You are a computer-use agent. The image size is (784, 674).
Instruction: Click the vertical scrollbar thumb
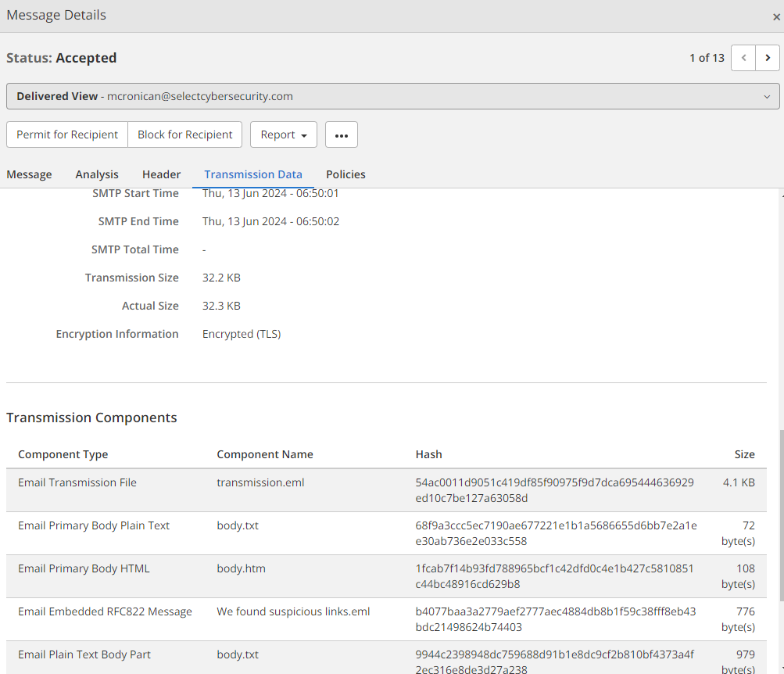[781, 515]
